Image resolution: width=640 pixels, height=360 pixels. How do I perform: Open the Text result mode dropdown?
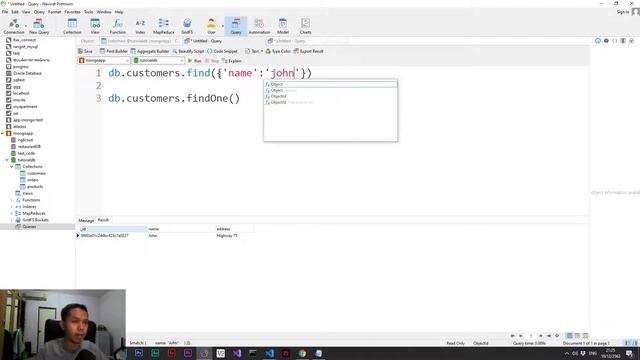tap(253, 51)
